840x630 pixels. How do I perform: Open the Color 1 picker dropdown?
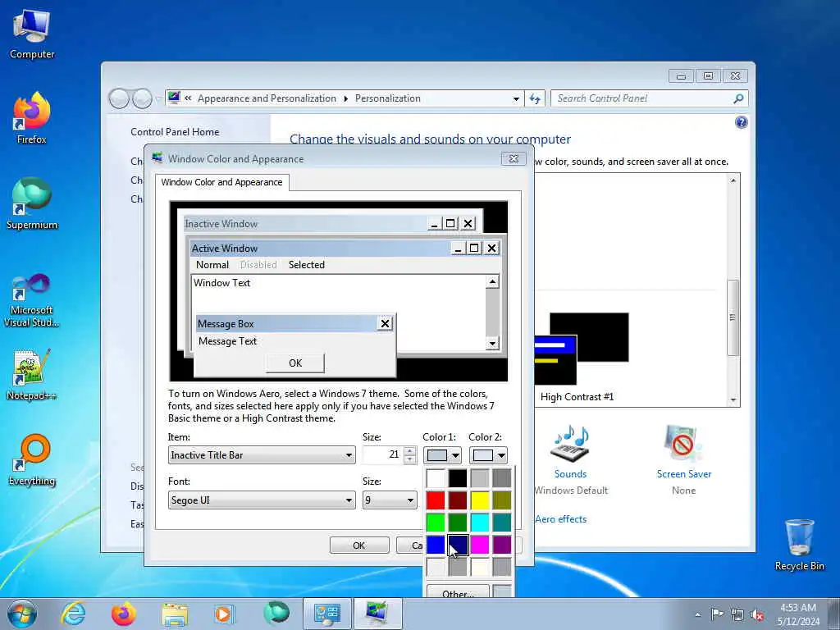[442, 455]
